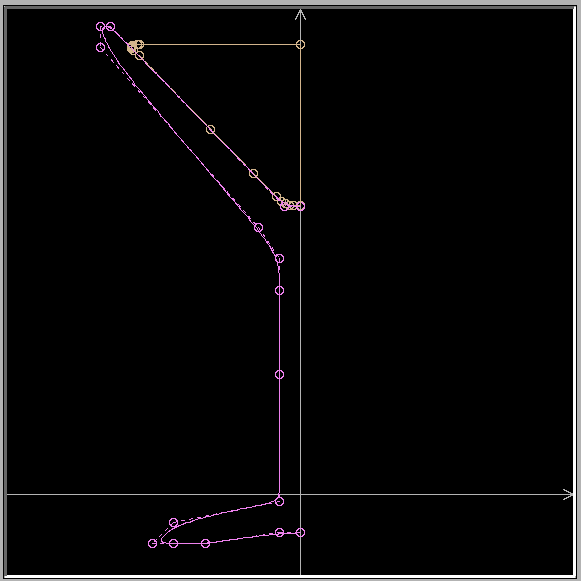Image resolution: width=581 pixels, height=581 pixels.
Task: Select the second pink point on the vertical segment
Action: (280, 290)
